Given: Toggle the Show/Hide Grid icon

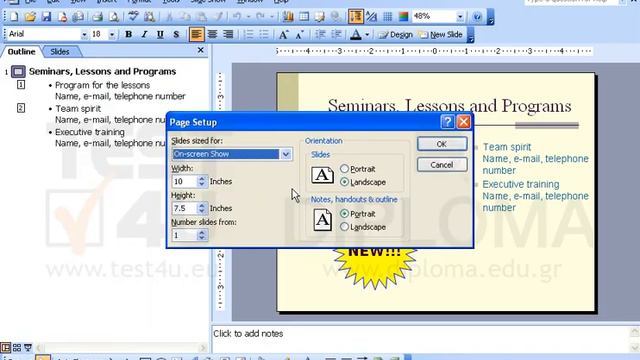Looking at the screenshot, I should tap(387, 17).
